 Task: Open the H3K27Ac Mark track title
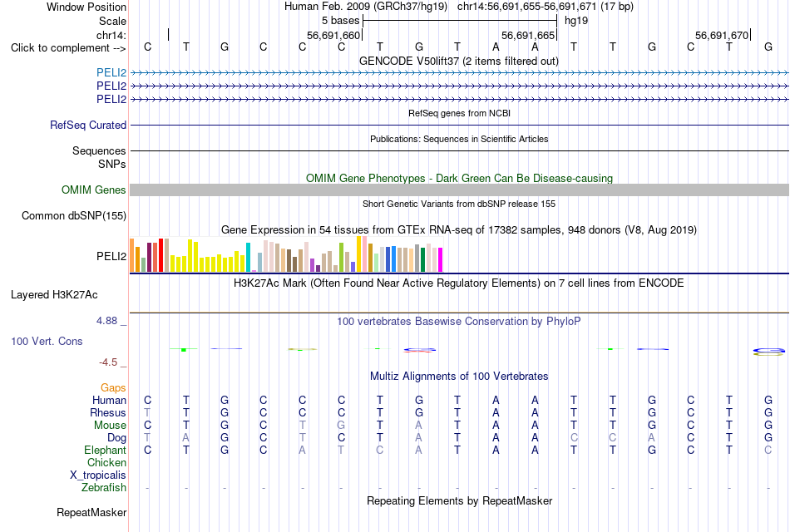pyautogui.click(x=458, y=283)
